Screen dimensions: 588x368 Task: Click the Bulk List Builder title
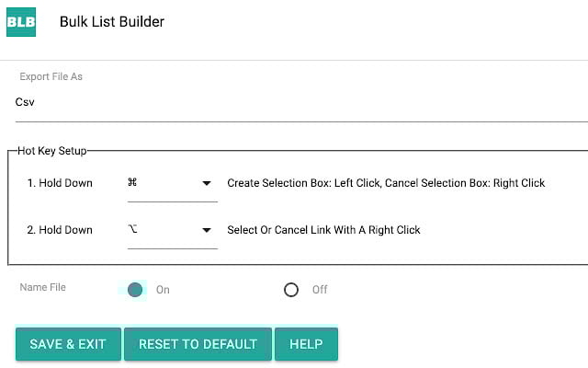coord(111,21)
